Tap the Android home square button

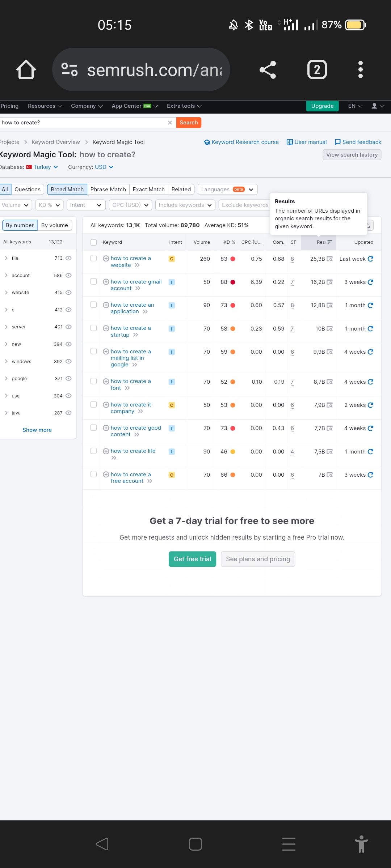(195, 844)
